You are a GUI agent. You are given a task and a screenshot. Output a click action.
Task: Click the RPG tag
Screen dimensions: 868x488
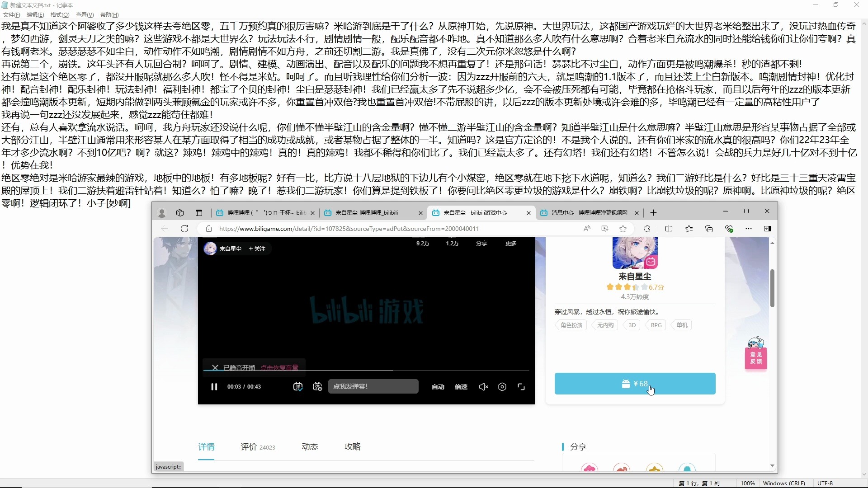point(656,325)
